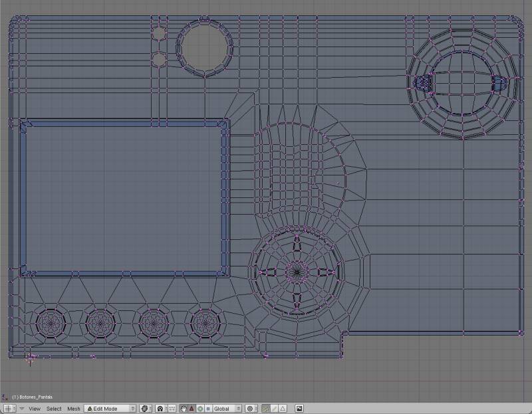Click the Botones_Pantala object name label
This screenshot has height=414, width=532.
pos(33,397)
